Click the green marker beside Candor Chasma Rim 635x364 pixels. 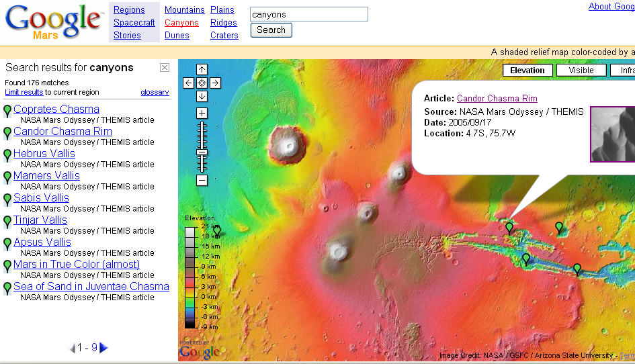point(7,133)
